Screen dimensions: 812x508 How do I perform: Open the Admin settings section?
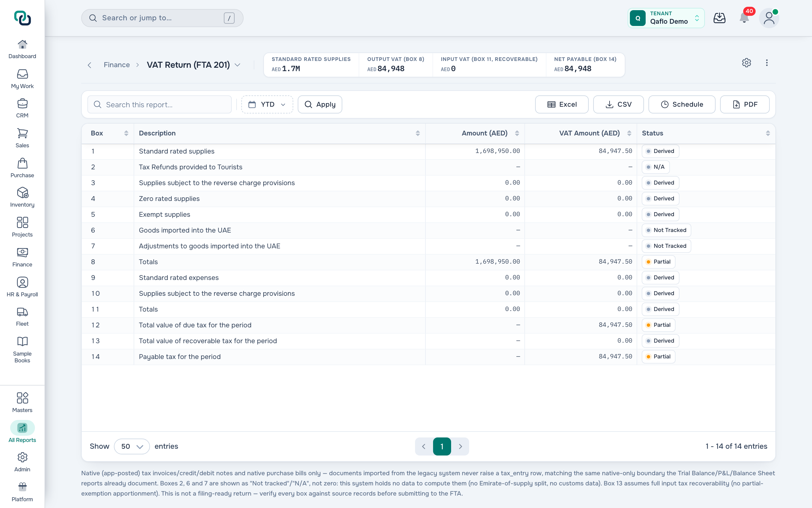click(22, 462)
